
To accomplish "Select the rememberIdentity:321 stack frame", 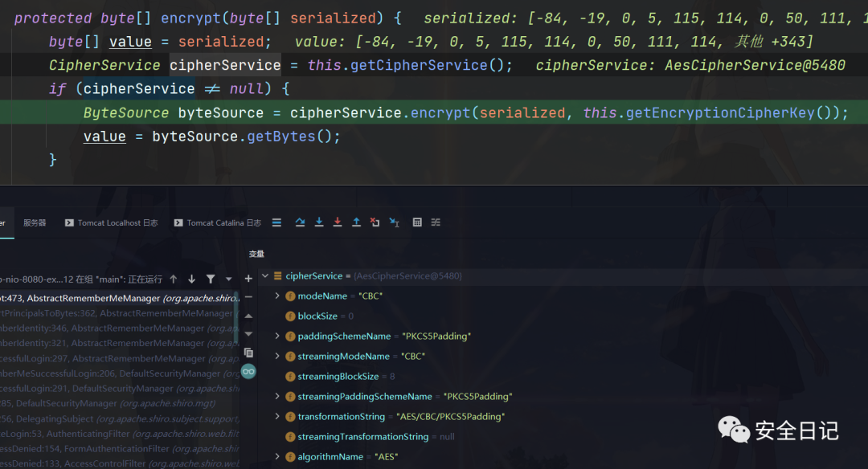I will (119, 343).
